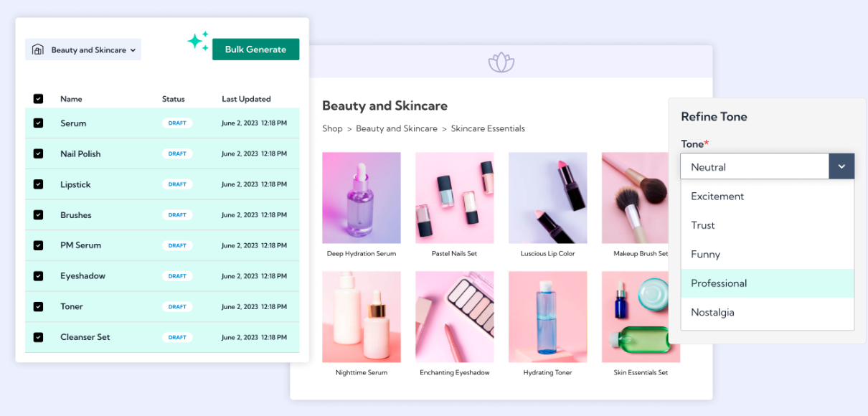Open the Deep Hydration Serum product image
The image size is (868, 416).
click(x=362, y=197)
